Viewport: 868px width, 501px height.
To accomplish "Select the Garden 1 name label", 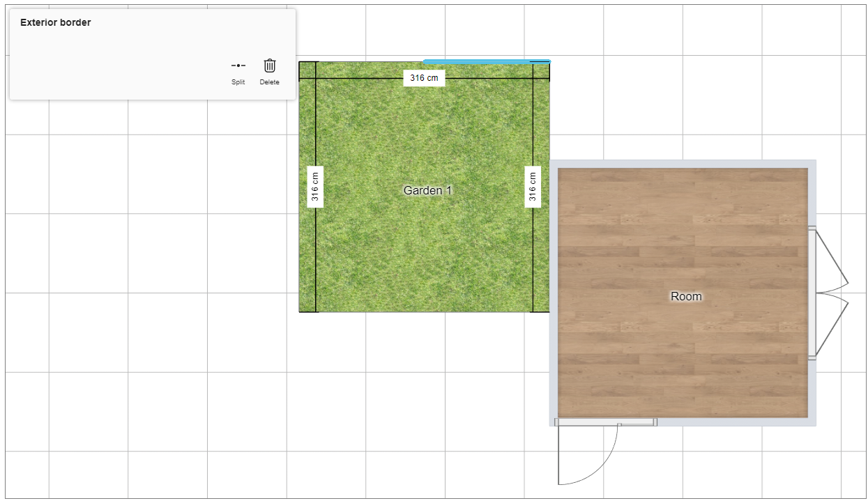I will (428, 190).
